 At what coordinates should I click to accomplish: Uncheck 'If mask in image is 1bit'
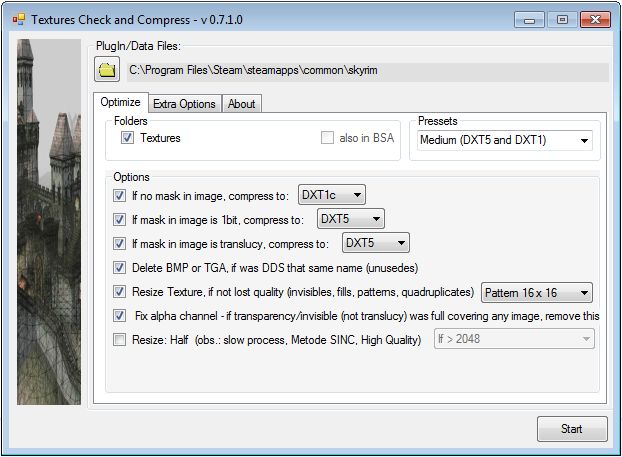[x=121, y=219]
